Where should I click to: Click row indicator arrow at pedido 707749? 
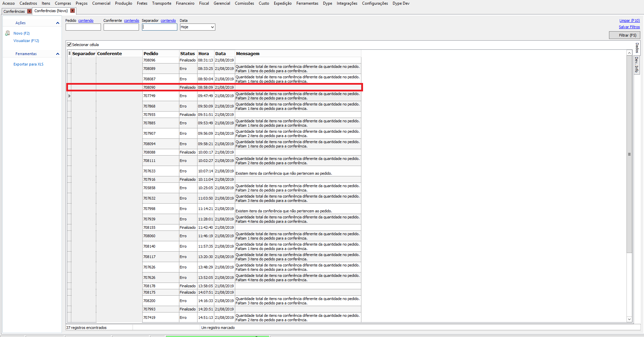click(x=69, y=96)
